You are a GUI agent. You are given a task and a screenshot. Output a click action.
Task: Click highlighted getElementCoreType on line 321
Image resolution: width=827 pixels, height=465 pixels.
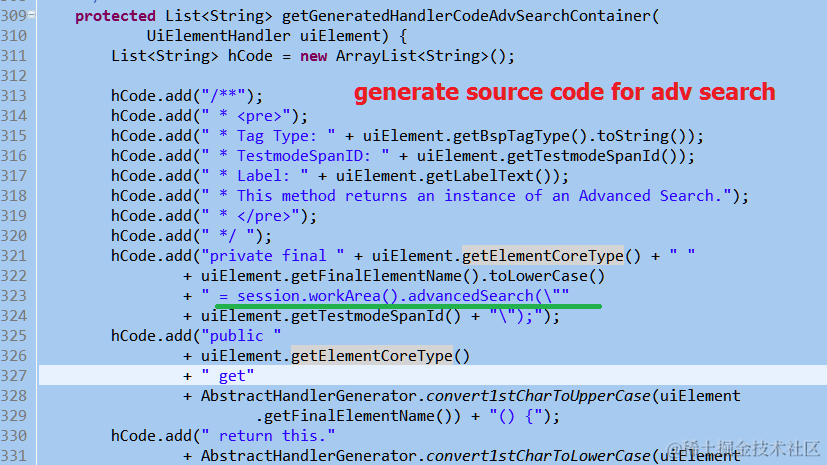point(543,256)
